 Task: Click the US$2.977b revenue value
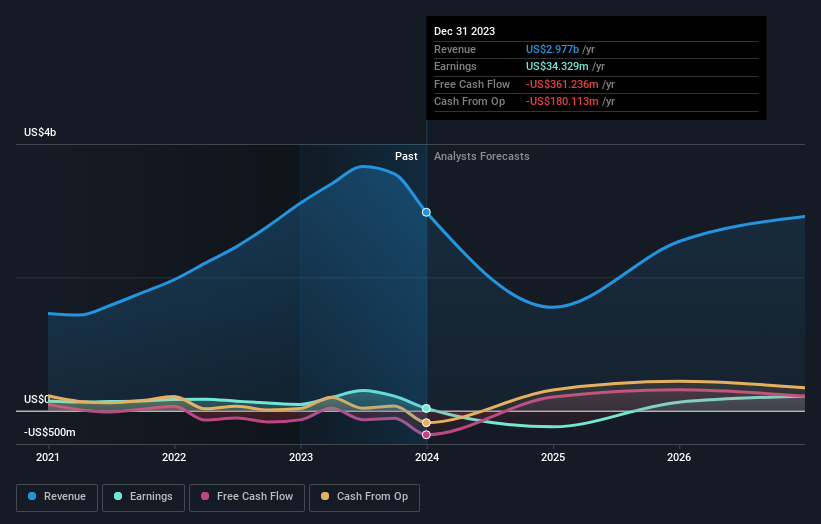point(552,49)
